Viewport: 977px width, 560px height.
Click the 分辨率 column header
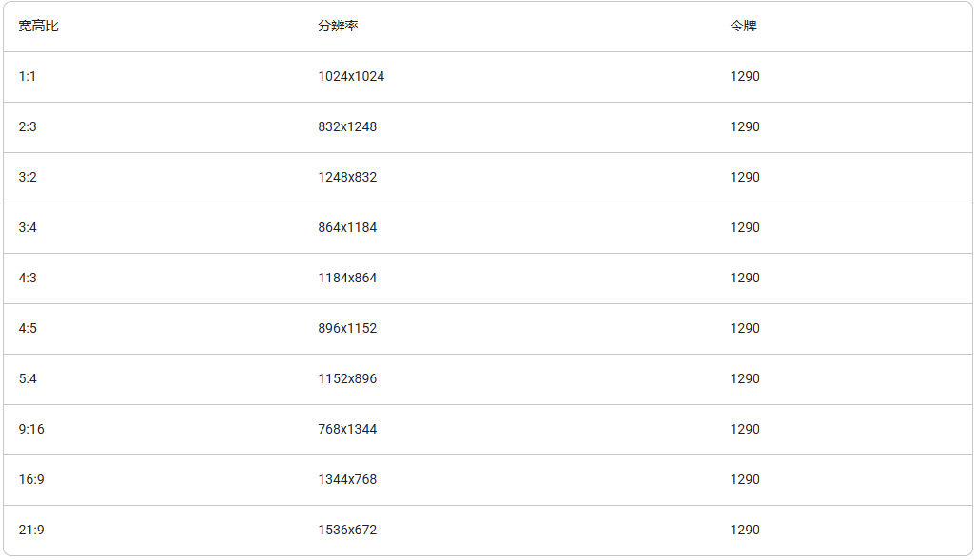pyautogui.click(x=338, y=27)
